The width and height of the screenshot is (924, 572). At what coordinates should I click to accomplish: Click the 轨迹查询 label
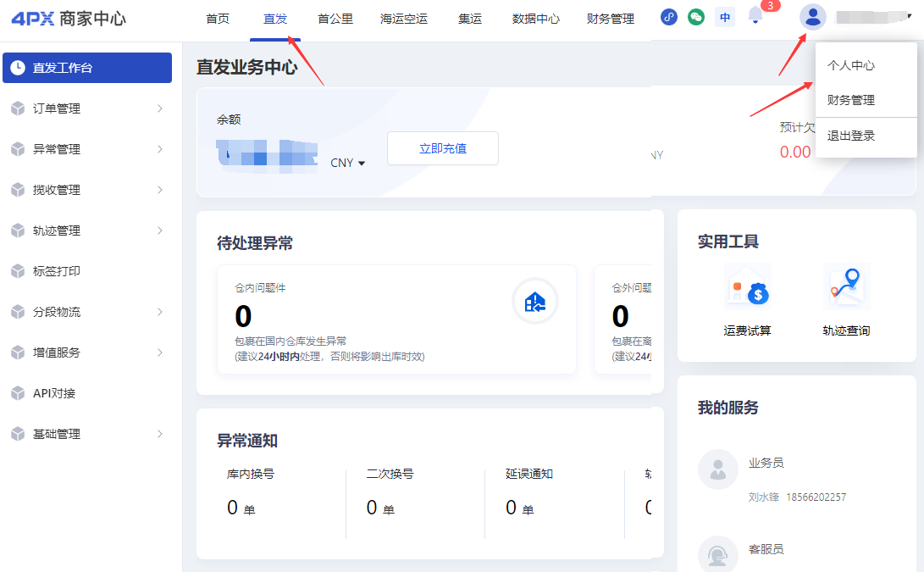(x=846, y=330)
